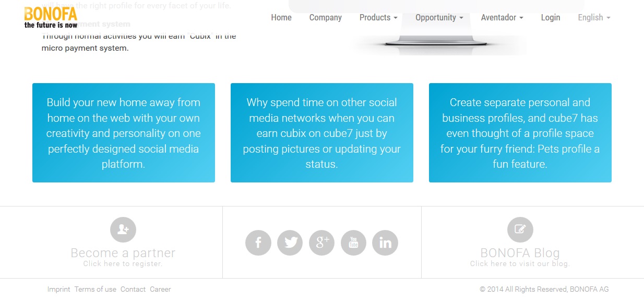Open the YouTube circle icon
644x299 pixels.
point(353,243)
